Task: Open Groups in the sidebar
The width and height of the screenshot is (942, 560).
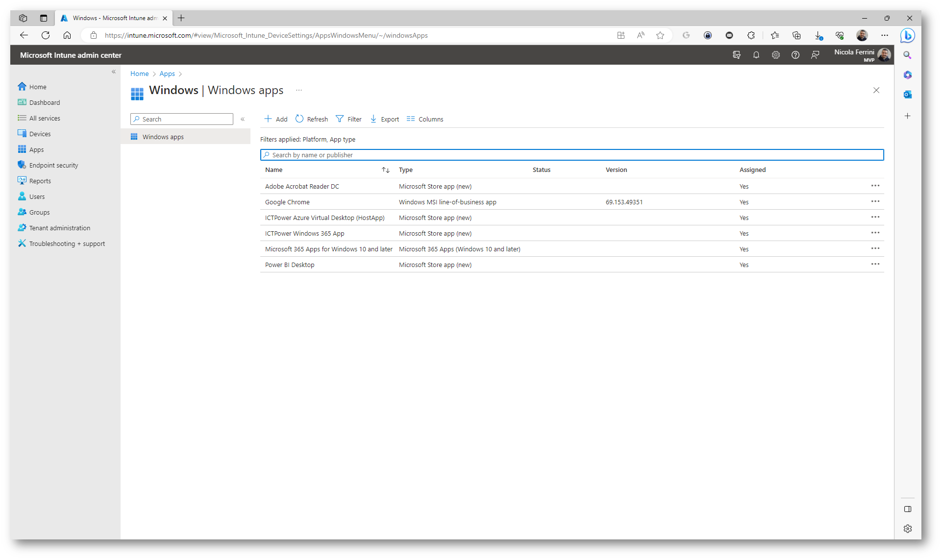Action: coord(34,212)
